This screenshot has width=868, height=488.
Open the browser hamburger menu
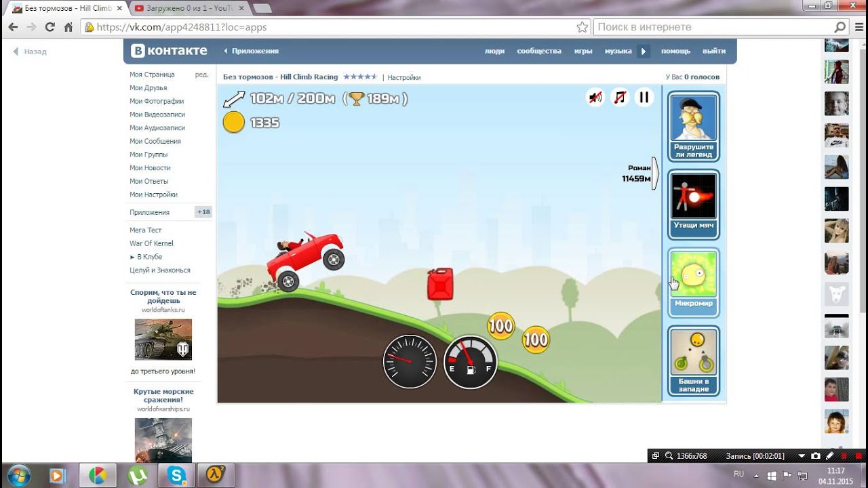(x=858, y=27)
